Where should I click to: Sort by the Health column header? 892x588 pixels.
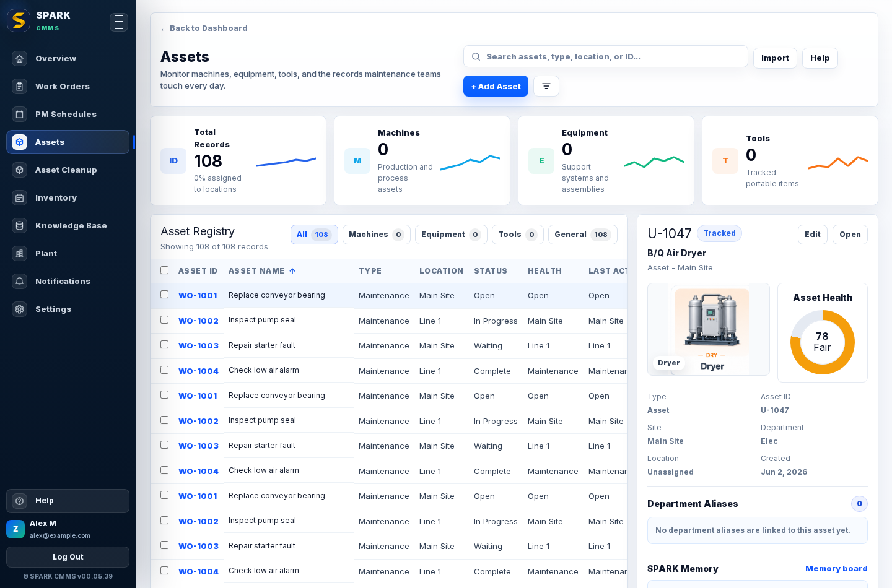[544, 271]
